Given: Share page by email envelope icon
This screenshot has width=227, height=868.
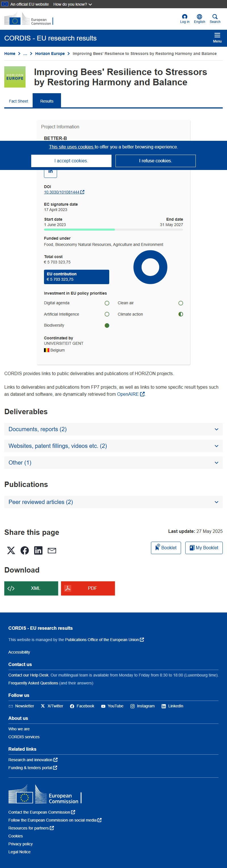Looking at the screenshot, I should (x=52, y=550).
